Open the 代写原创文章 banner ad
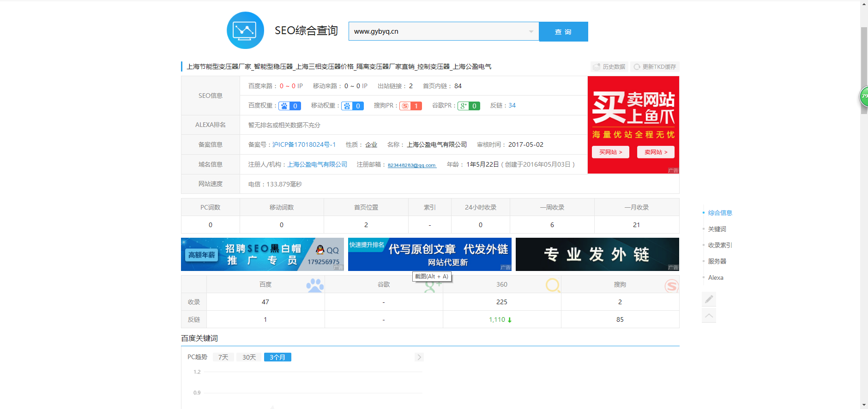868x409 pixels. point(430,254)
